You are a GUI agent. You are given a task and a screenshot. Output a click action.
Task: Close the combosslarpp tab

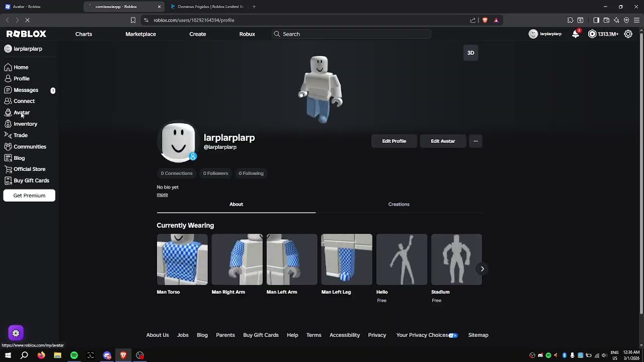tap(159, 7)
